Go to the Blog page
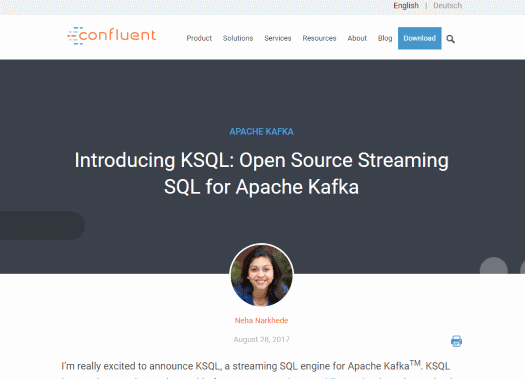 pos(385,38)
